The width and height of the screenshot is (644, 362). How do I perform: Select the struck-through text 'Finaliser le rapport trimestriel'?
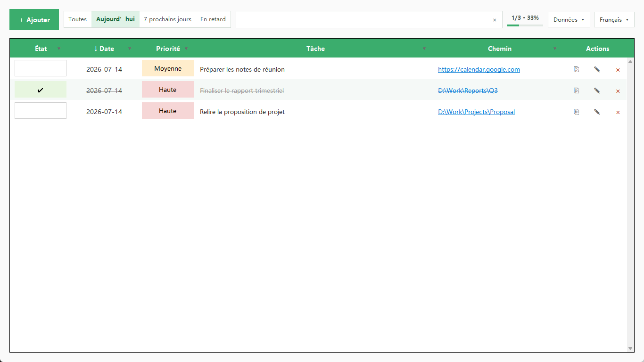pos(242,90)
